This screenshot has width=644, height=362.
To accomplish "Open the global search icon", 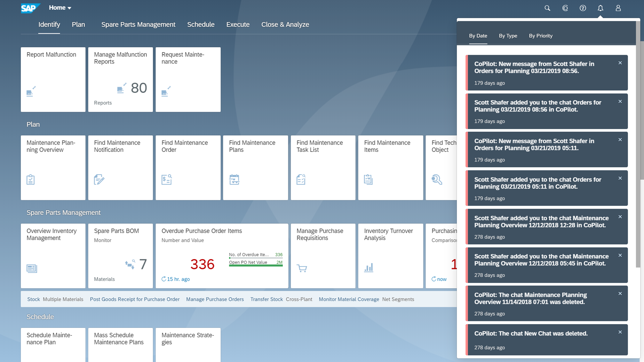I will click(x=547, y=8).
